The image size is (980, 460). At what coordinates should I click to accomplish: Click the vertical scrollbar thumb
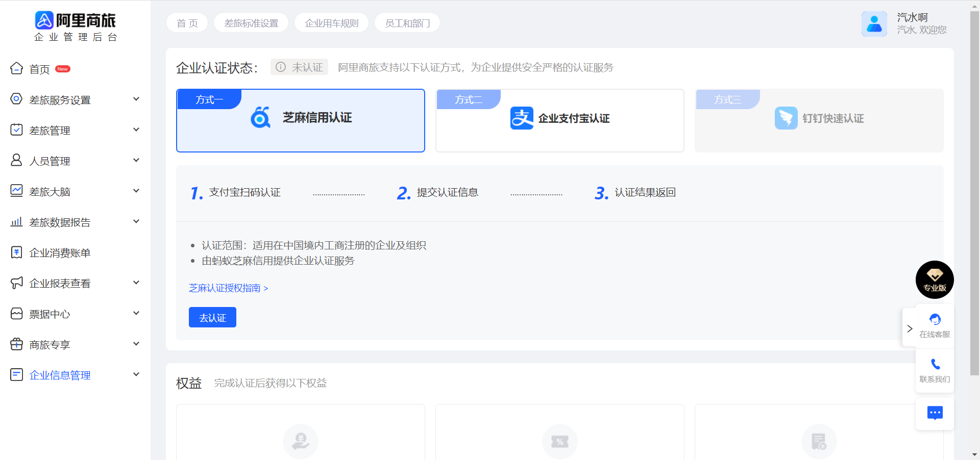pyautogui.click(x=974, y=193)
